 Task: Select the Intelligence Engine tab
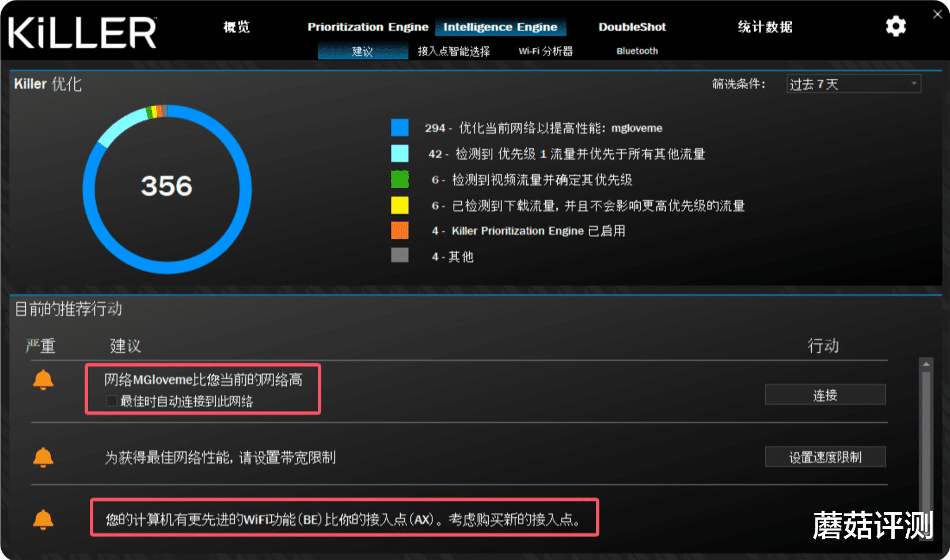[500, 27]
